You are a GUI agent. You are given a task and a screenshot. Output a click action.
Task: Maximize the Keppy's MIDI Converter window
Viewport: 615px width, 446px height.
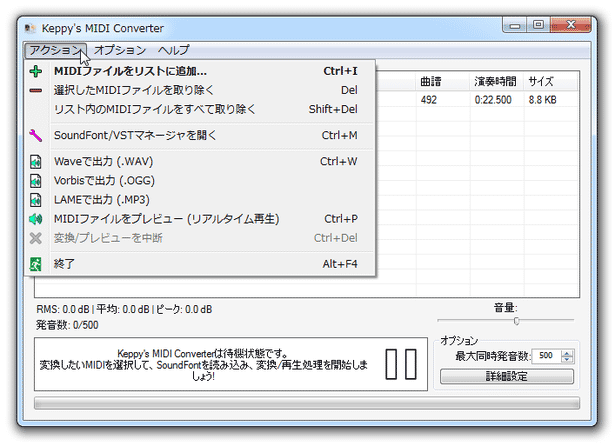pyautogui.click(x=538, y=25)
